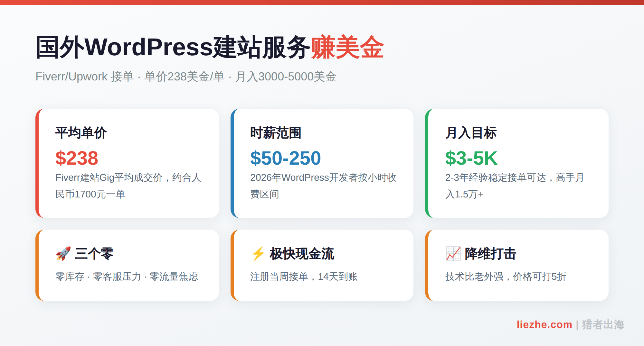
Task: Click the subtitle starting with Fiverr/Upwork 接单
Action: pyautogui.click(x=186, y=77)
